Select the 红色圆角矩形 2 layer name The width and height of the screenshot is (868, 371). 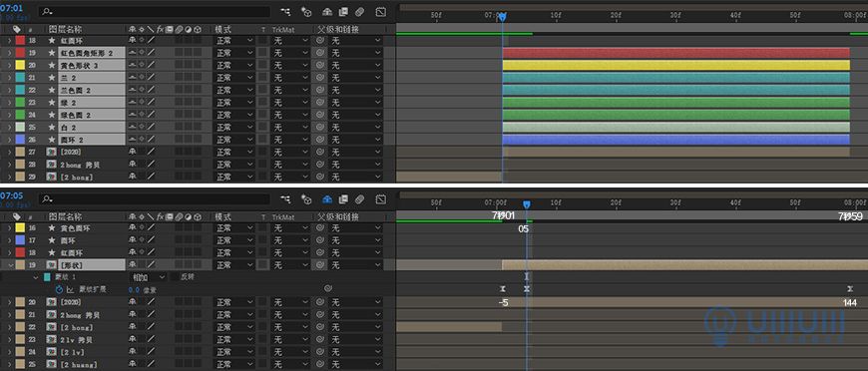[x=87, y=53]
